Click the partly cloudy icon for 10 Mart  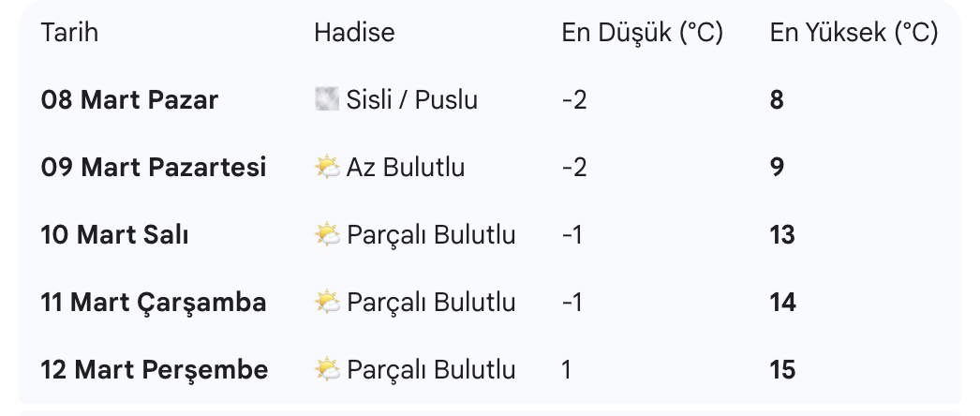point(327,234)
